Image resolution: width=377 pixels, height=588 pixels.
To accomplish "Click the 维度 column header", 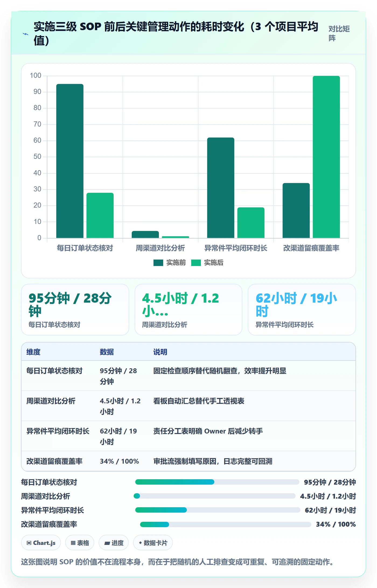I will (x=33, y=352).
